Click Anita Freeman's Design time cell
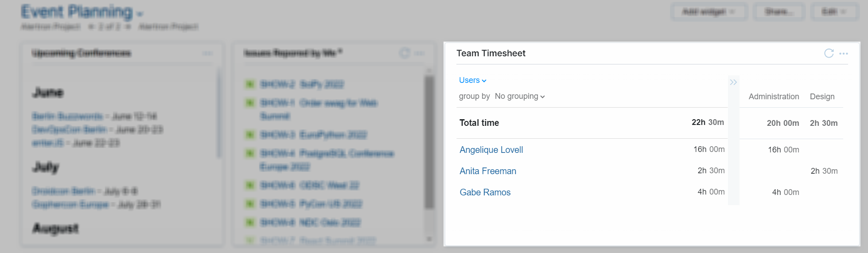Image resolution: width=868 pixels, height=253 pixels. [824, 171]
